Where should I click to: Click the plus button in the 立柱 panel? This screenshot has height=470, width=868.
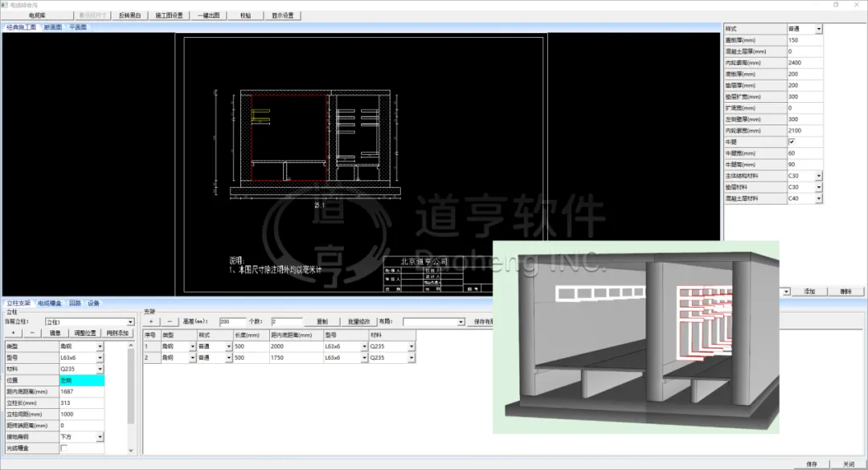[13, 333]
